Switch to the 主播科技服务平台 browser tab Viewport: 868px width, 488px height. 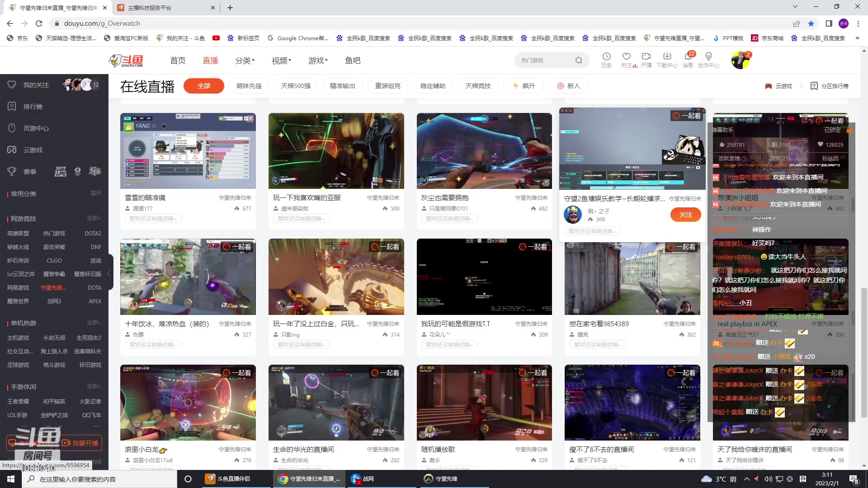pos(165,8)
